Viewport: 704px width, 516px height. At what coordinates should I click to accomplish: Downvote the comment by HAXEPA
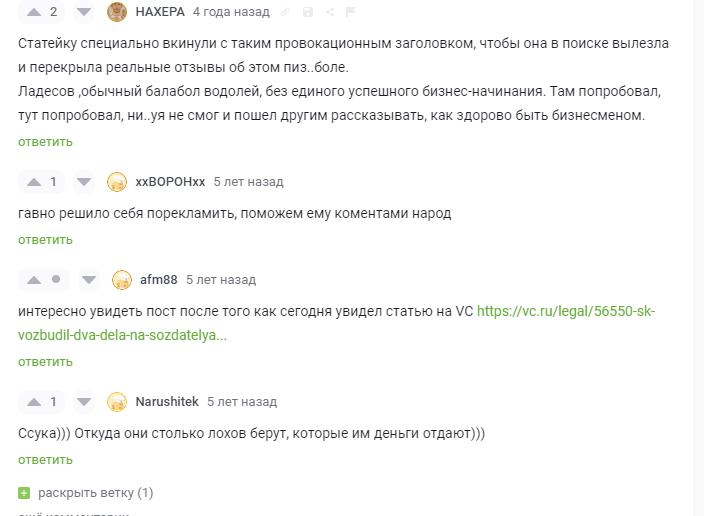(85, 12)
